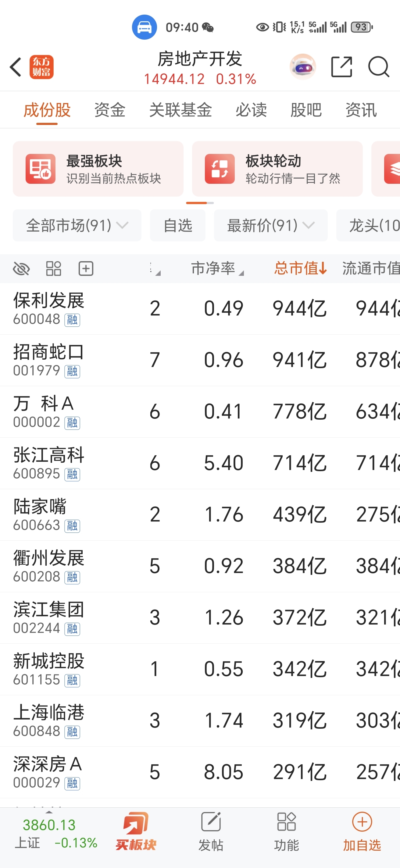Tap 319亿 market cap of 上海临港
Image resolution: width=400 pixels, height=868 pixels.
(300, 721)
